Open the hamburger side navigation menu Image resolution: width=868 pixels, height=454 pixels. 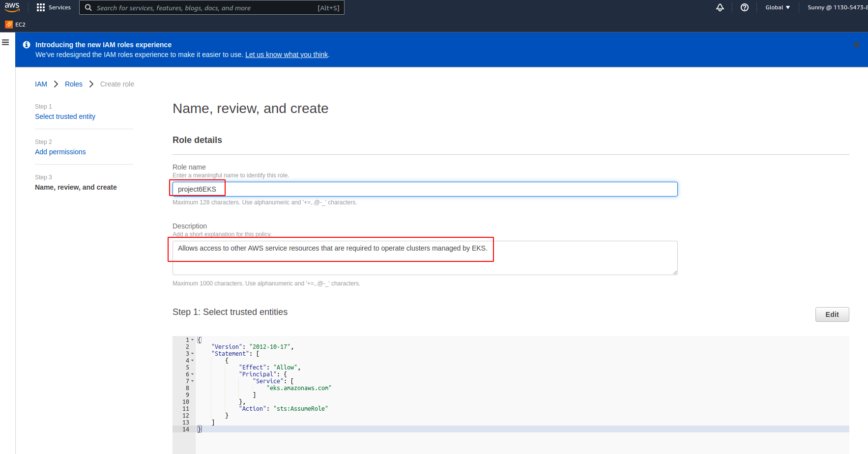(5, 42)
